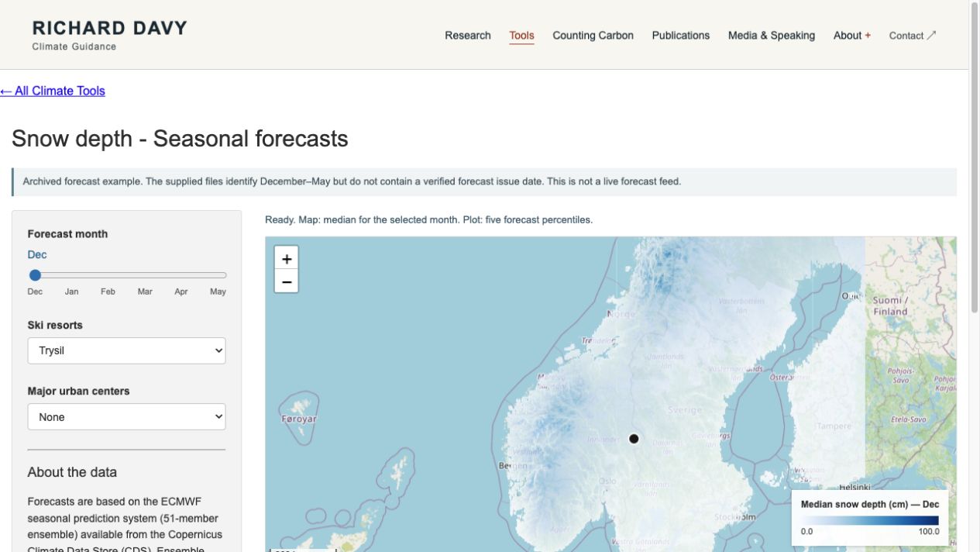
Task: Open the Publications page
Action: point(681,36)
